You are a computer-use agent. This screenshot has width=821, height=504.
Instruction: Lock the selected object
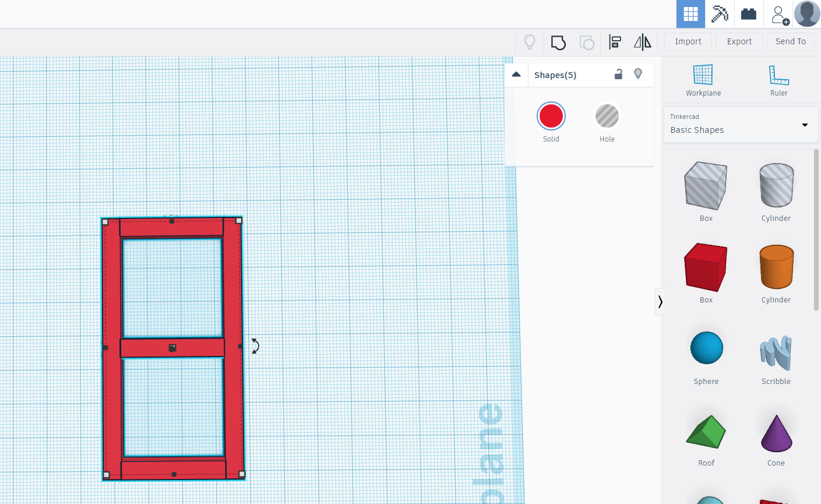[618, 74]
